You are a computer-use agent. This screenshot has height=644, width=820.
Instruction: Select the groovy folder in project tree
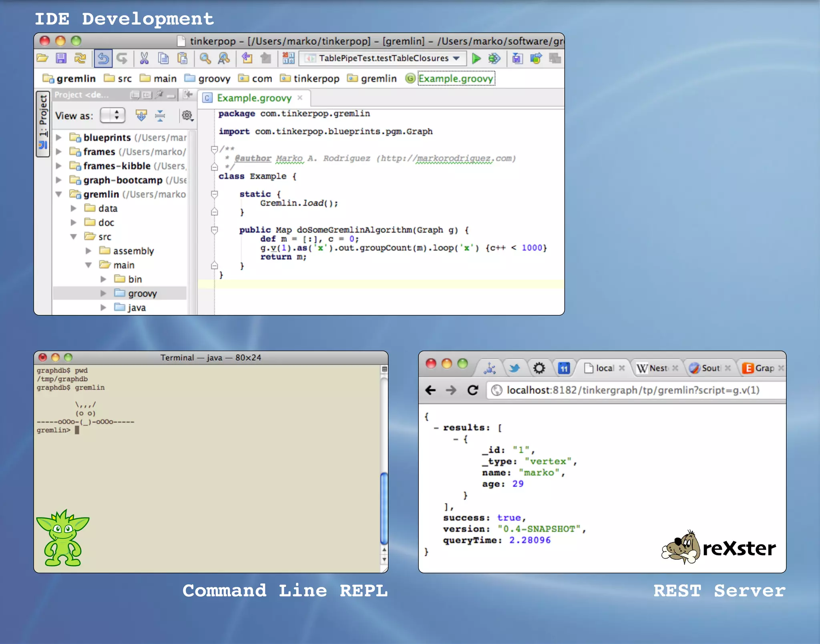[x=136, y=293]
